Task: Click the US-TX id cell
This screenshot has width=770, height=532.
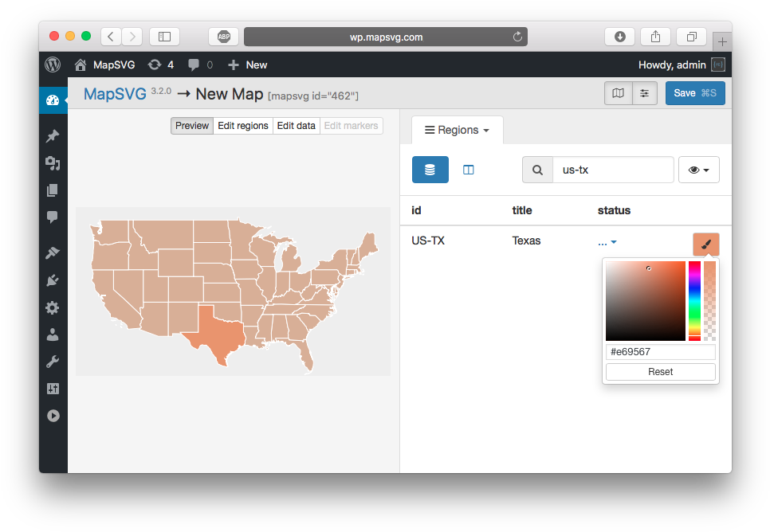Action: tap(428, 241)
